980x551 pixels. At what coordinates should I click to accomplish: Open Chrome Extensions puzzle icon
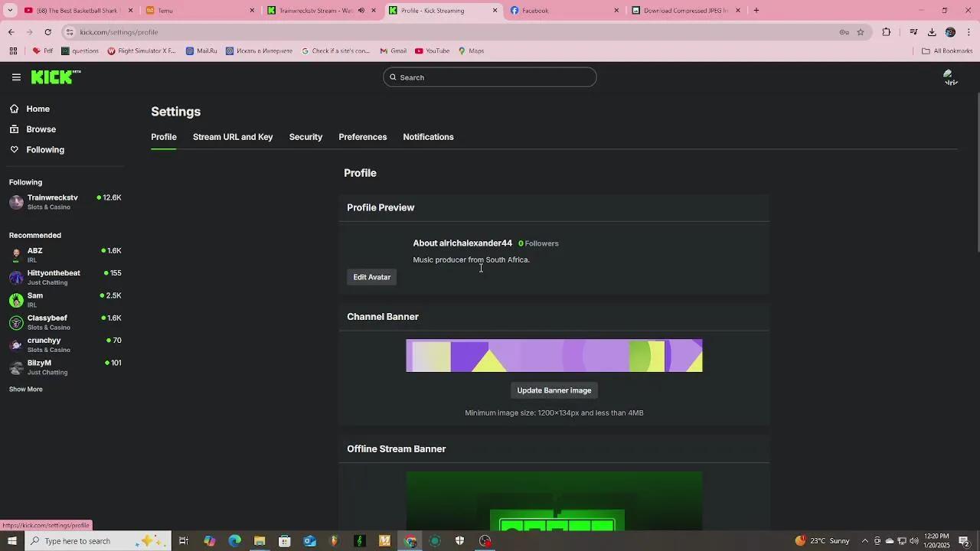887,32
